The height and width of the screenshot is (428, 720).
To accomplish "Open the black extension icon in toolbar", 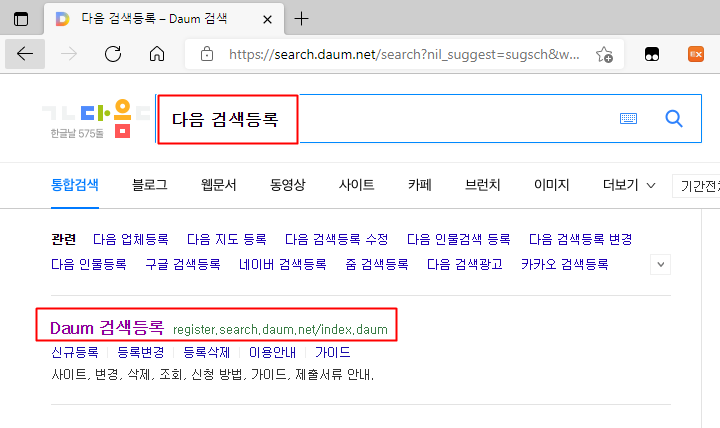I will tap(652, 54).
